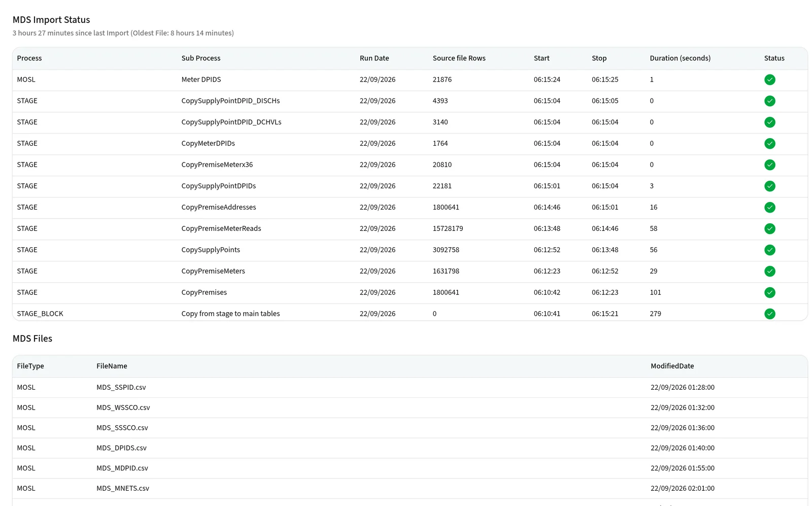Click the Duration (seconds) column header
This screenshot has height=506, width=812.
click(680, 58)
